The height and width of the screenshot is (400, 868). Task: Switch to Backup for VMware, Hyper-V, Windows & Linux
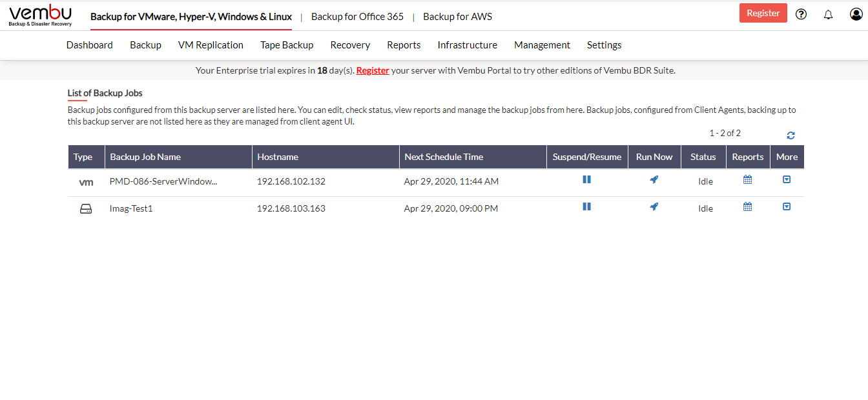coord(191,17)
